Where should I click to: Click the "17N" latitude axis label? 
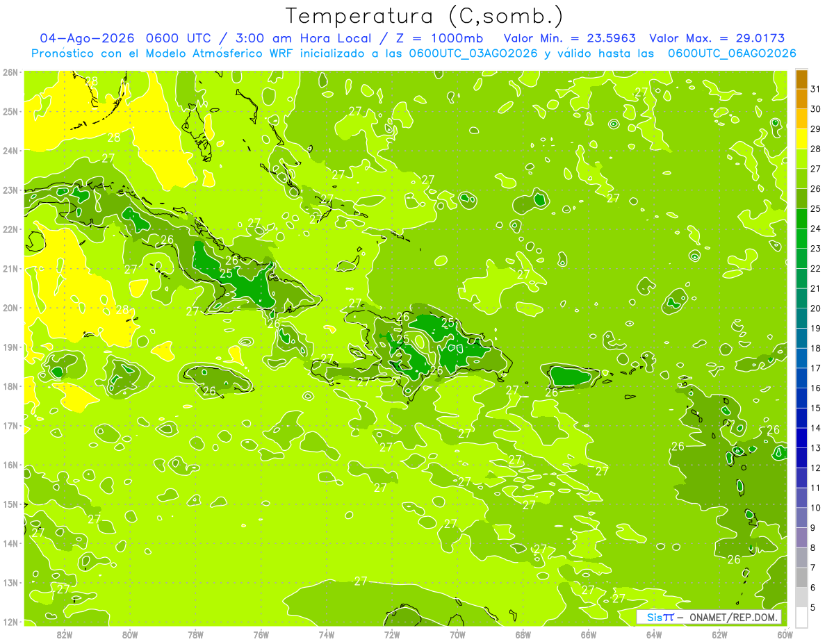pos(10,425)
